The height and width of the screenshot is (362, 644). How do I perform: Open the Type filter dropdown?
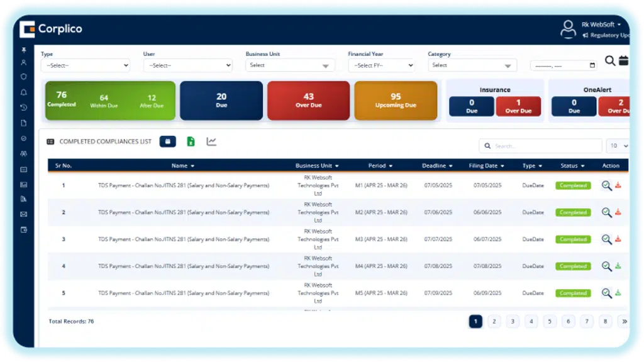(x=86, y=65)
